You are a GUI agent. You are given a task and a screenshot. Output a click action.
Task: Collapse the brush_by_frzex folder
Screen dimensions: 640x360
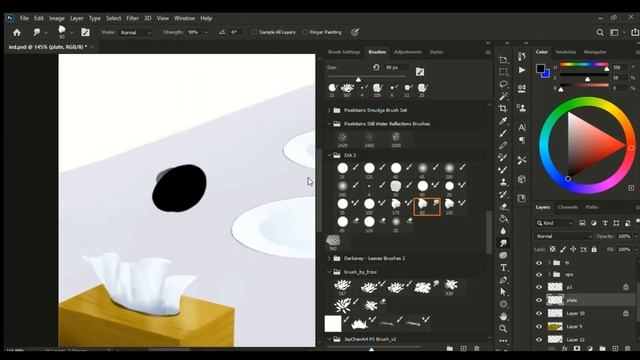(x=329, y=272)
